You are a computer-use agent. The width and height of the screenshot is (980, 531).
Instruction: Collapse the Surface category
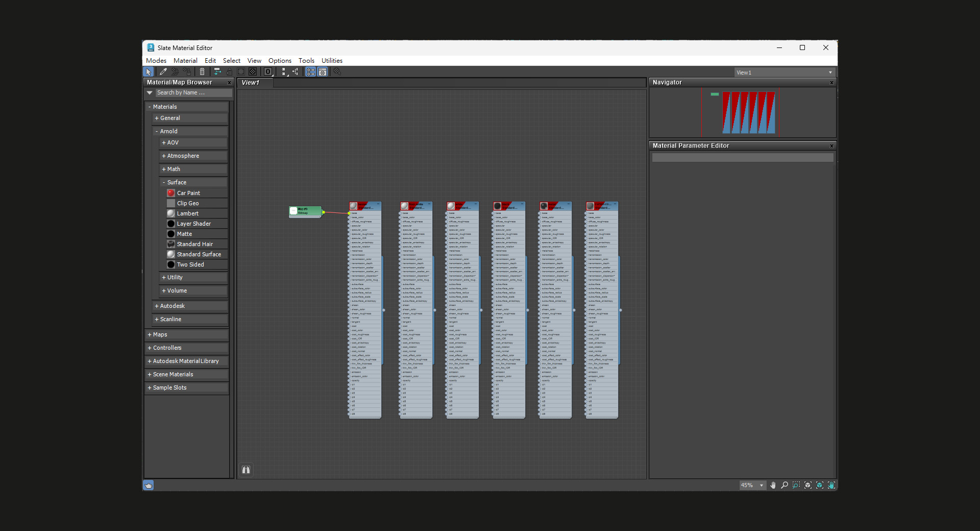(164, 182)
